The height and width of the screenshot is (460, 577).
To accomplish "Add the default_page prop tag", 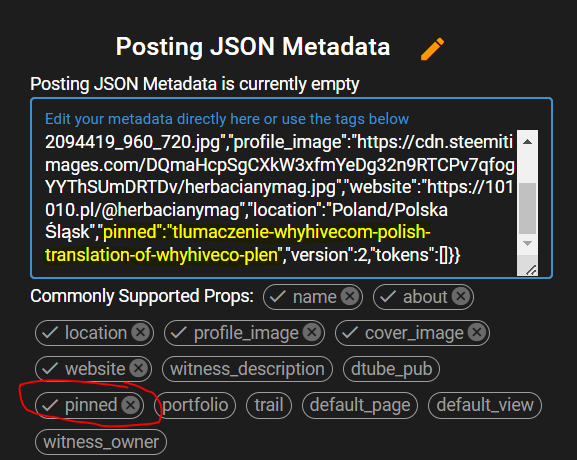I will pyautogui.click(x=360, y=405).
